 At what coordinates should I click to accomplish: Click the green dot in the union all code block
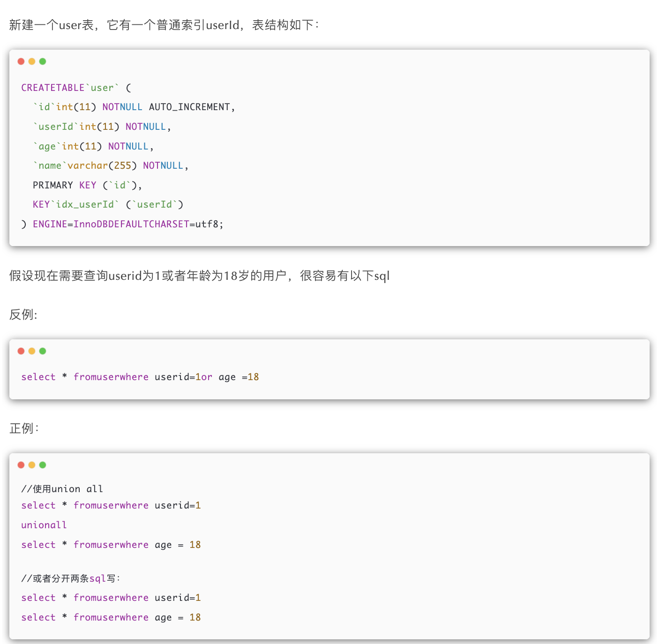pos(43,465)
